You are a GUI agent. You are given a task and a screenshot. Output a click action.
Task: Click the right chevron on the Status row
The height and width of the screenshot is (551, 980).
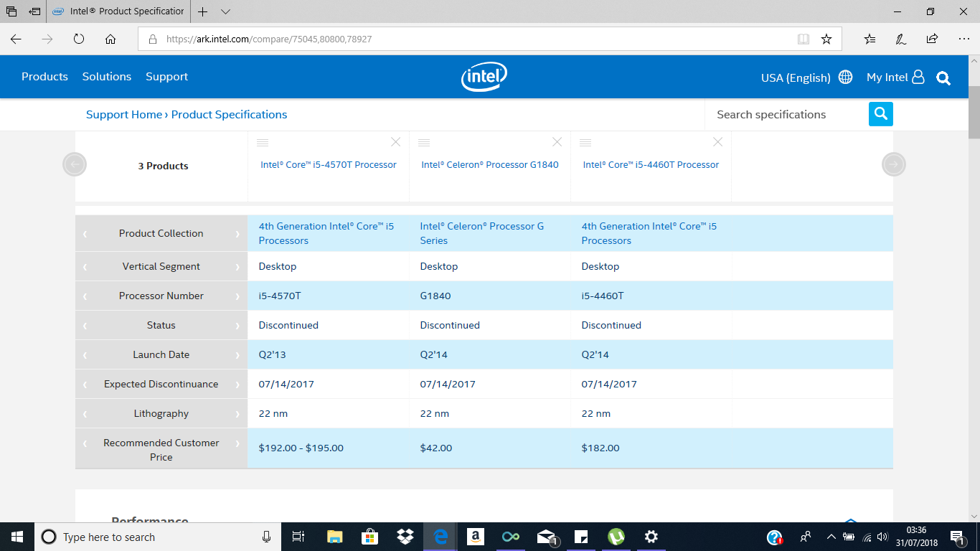coord(237,326)
